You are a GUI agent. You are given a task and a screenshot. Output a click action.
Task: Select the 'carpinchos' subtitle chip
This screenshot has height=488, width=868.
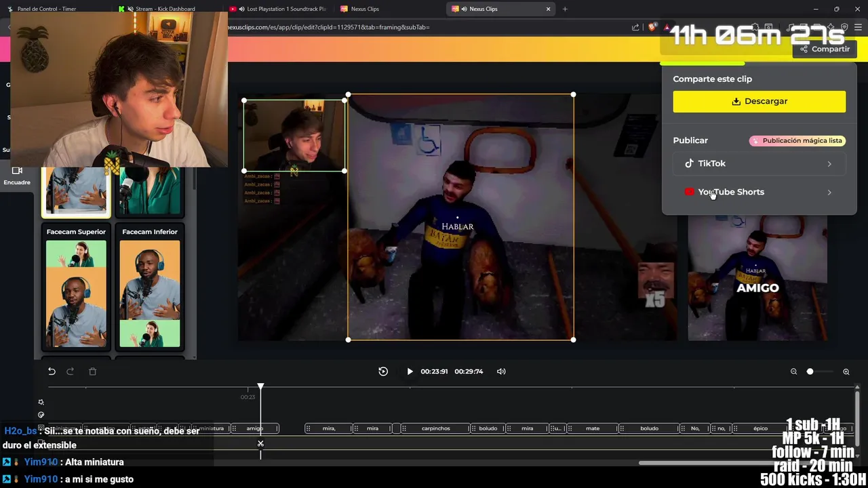tap(435, 428)
